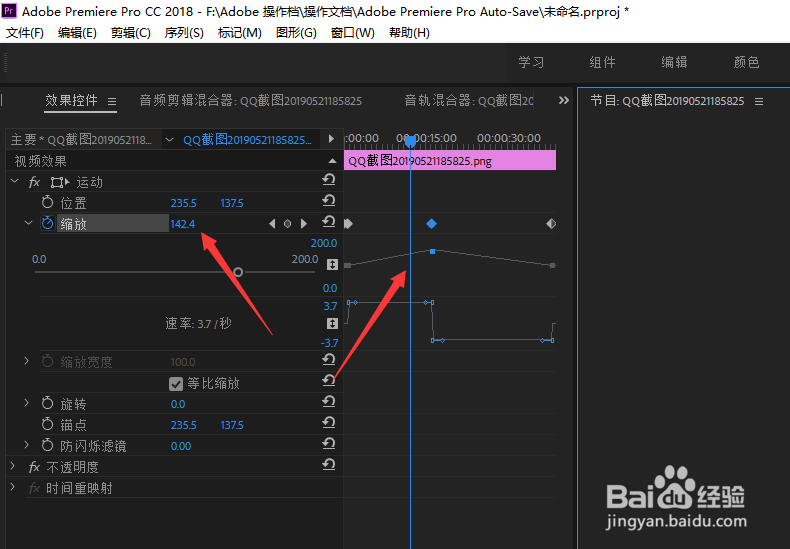This screenshot has width=790, height=549.
Task: Open the 标记(M) menu
Action: pos(240,33)
